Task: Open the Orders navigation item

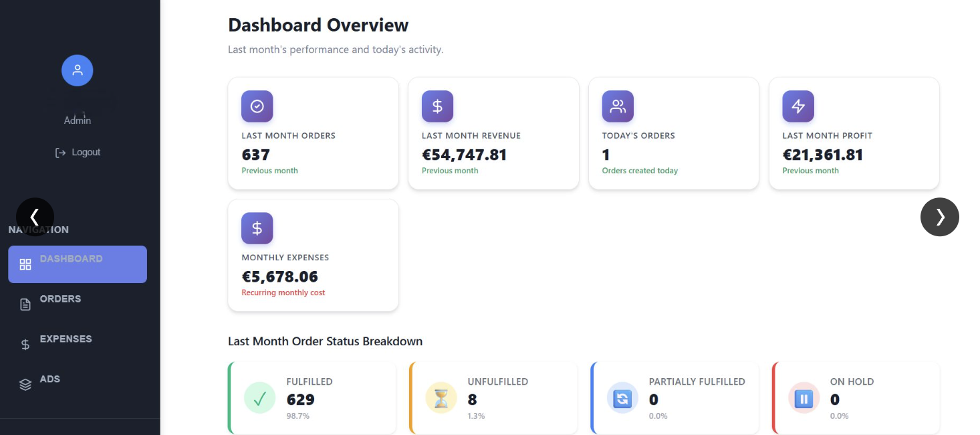Action: (x=60, y=299)
